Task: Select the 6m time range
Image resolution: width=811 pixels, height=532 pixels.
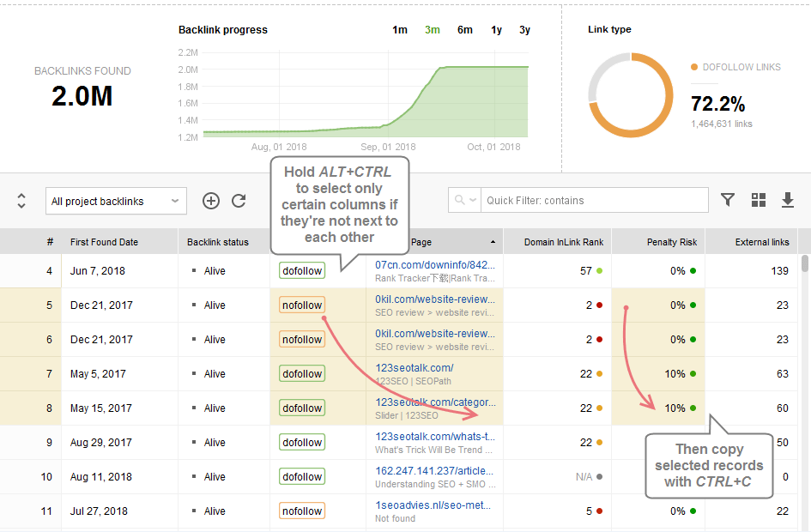Action: tap(464, 30)
